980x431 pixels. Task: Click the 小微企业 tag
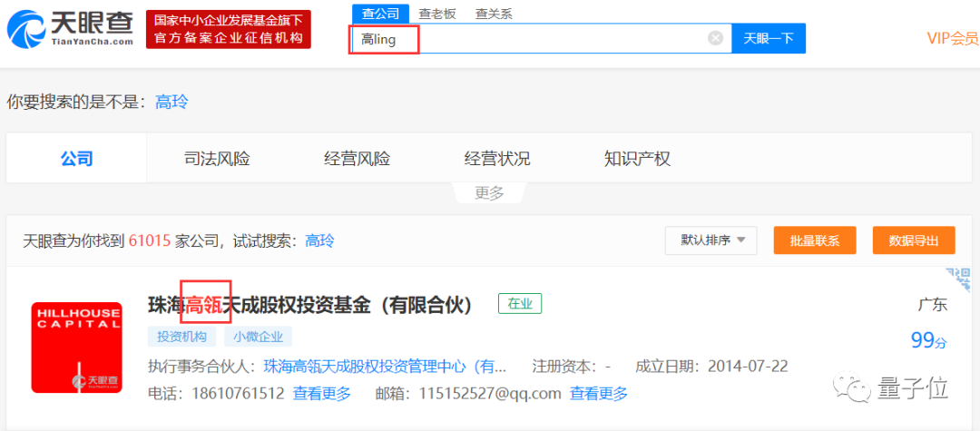tap(258, 337)
